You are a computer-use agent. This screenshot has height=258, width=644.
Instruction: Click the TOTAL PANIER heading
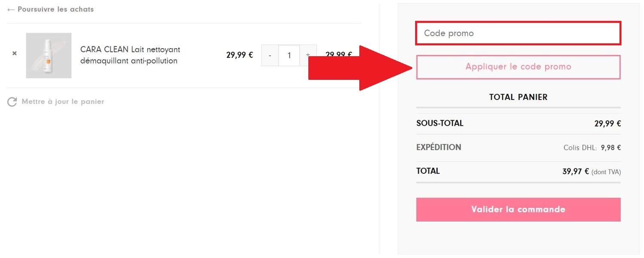click(x=518, y=97)
